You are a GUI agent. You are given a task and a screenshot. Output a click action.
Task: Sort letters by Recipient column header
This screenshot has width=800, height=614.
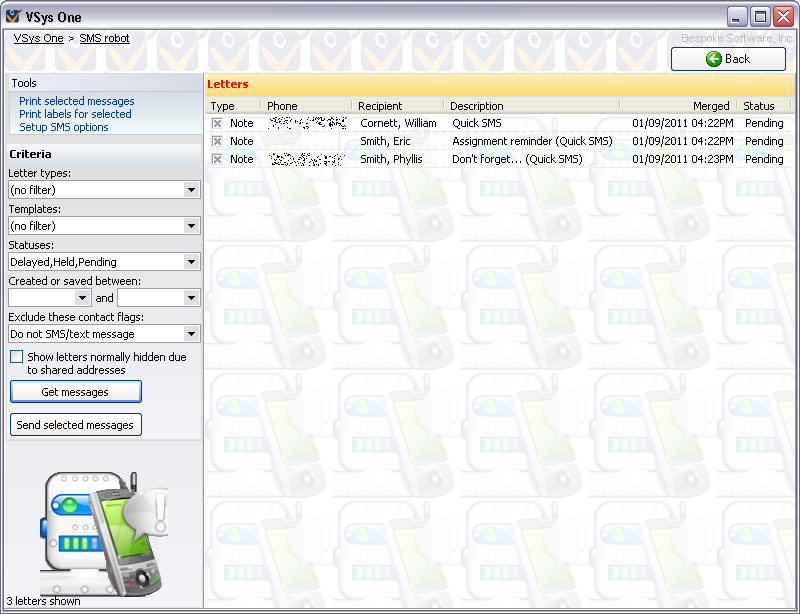pos(380,106)
